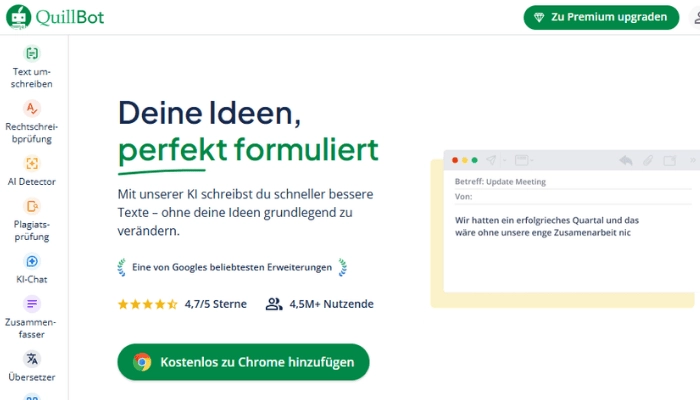This screenshot has height=400, width=700.
Task: Select the KI-Chat sidebar label
Action: tap(32, 279)
